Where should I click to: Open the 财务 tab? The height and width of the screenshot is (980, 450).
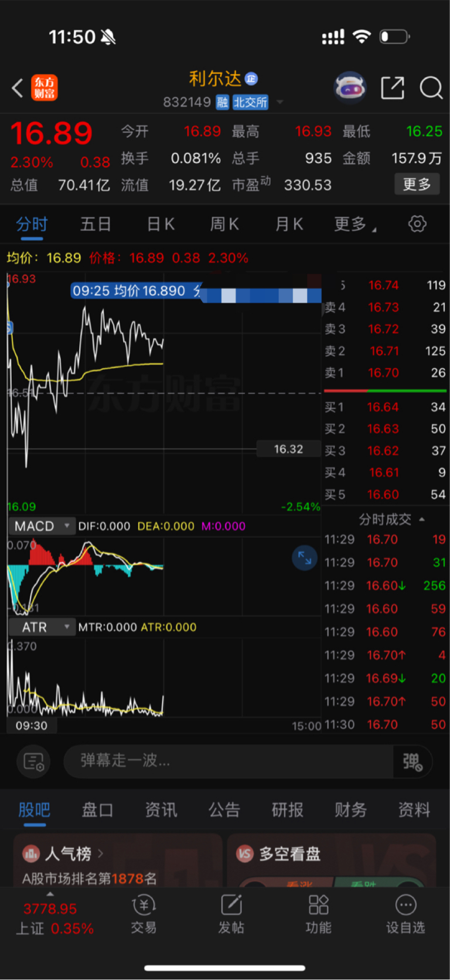(x=351, y=810)
